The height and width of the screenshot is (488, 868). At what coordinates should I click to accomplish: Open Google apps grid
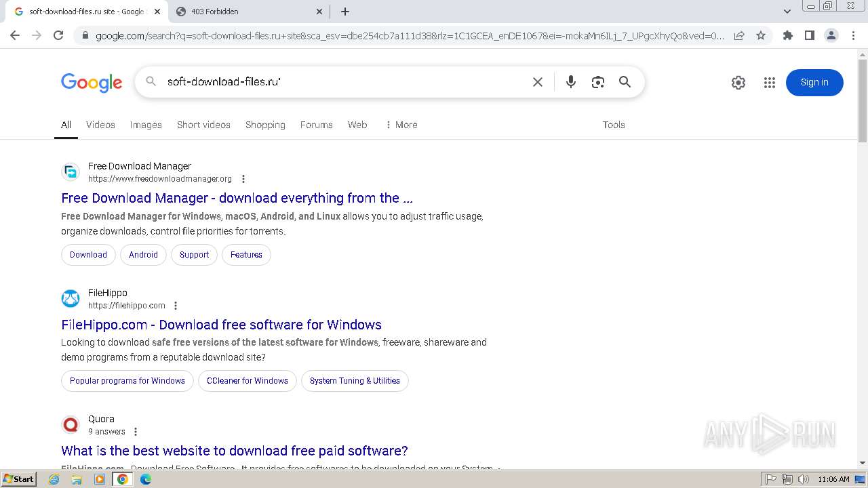pos(769,83)
